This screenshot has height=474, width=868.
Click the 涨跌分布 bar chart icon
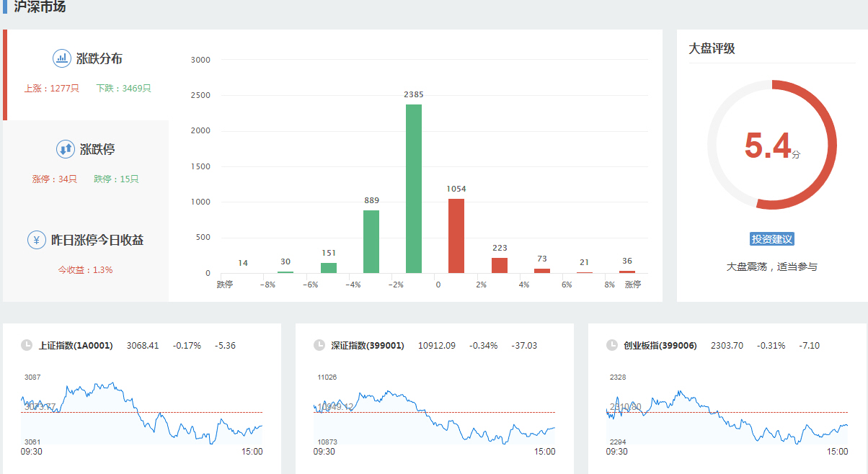(61, 58)
